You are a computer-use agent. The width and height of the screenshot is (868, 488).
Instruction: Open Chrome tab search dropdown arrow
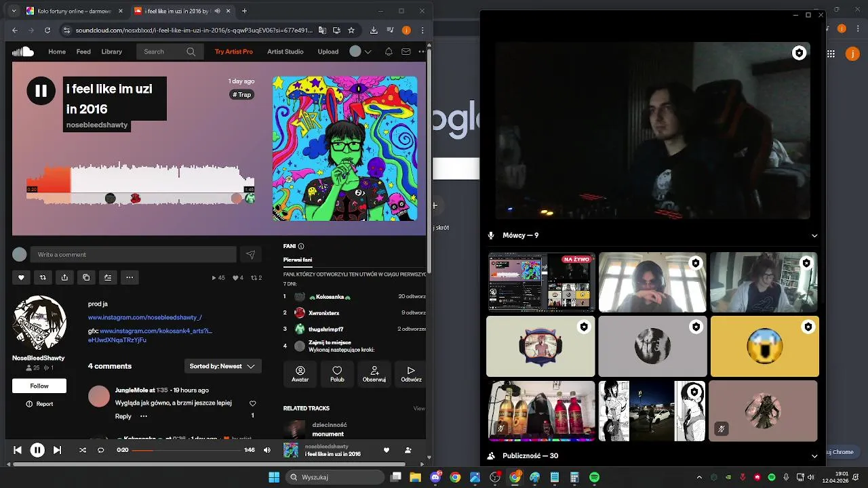pyautogui.click(x=14, y=11)
